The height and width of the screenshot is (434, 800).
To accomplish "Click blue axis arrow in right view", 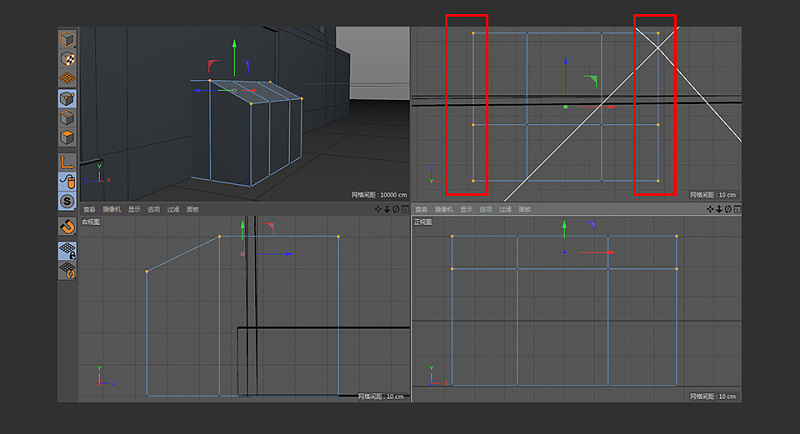I will click(274, 253).
